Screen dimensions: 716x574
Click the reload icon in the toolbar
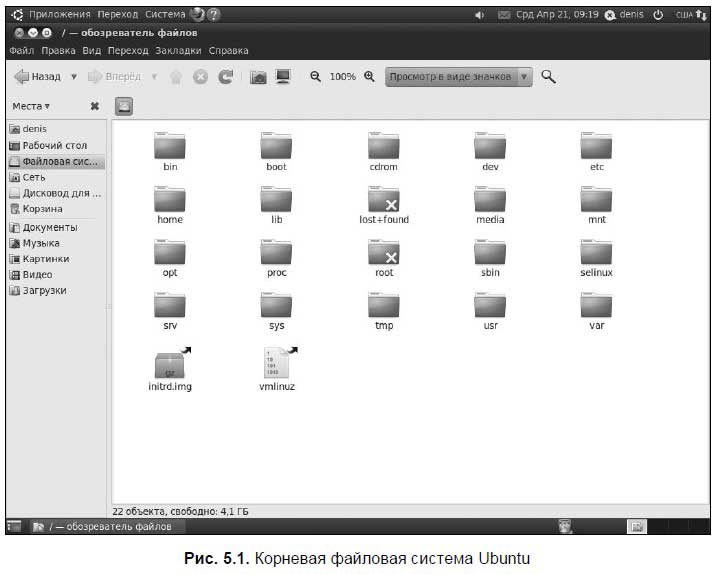[x=226, y=77]
